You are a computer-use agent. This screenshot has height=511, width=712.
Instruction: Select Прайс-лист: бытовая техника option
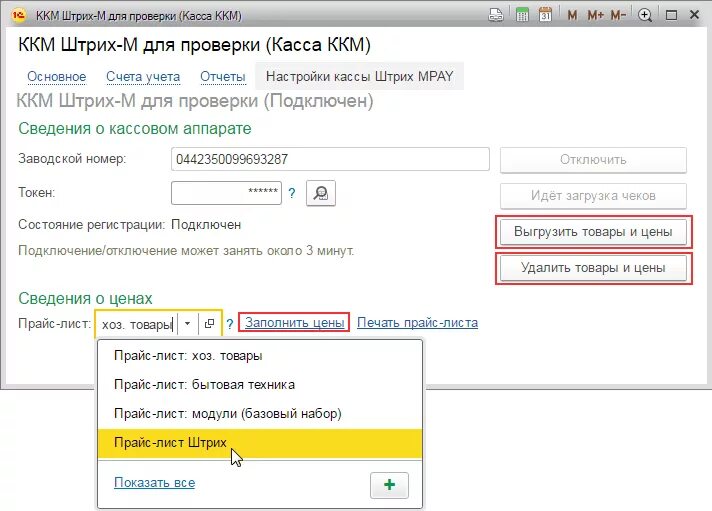[x=260, y=385]
